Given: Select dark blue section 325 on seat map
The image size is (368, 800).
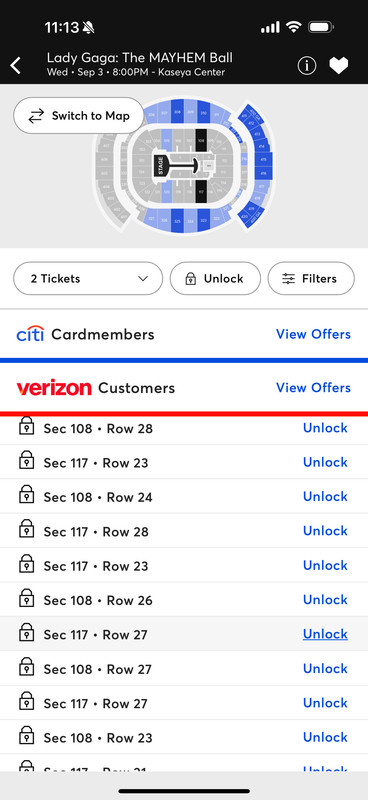Looking at the screenshot, I should 177,221.
